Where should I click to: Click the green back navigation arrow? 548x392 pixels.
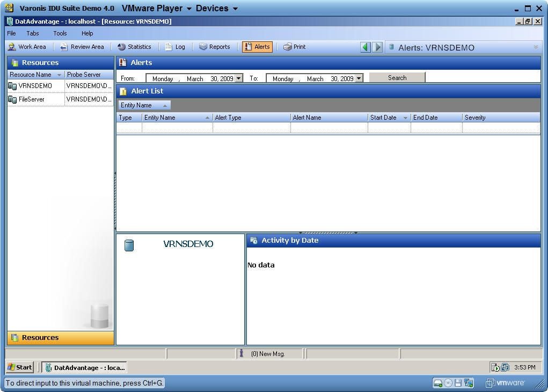[365, 47]
